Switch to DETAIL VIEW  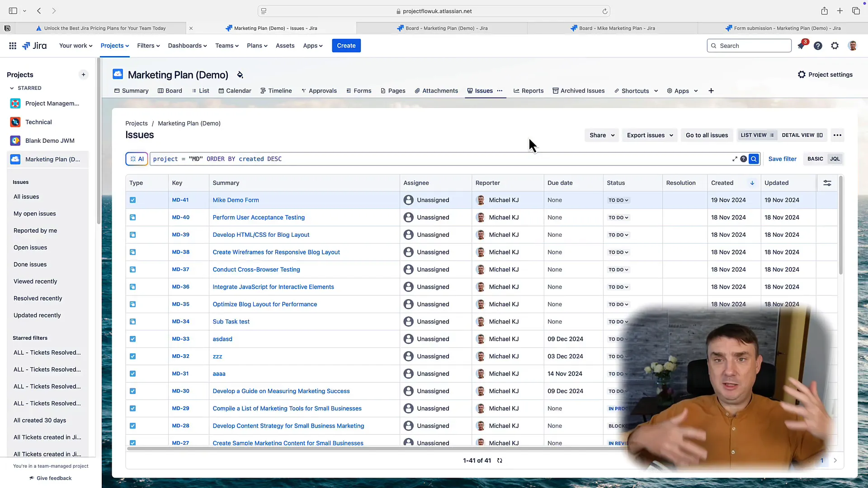point(802,135)
